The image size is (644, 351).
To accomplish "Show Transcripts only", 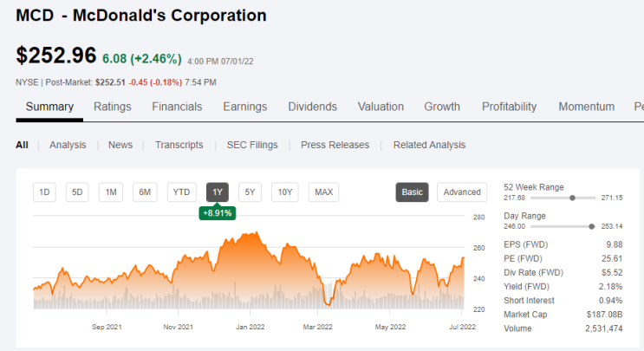I will tap(179, 145).
